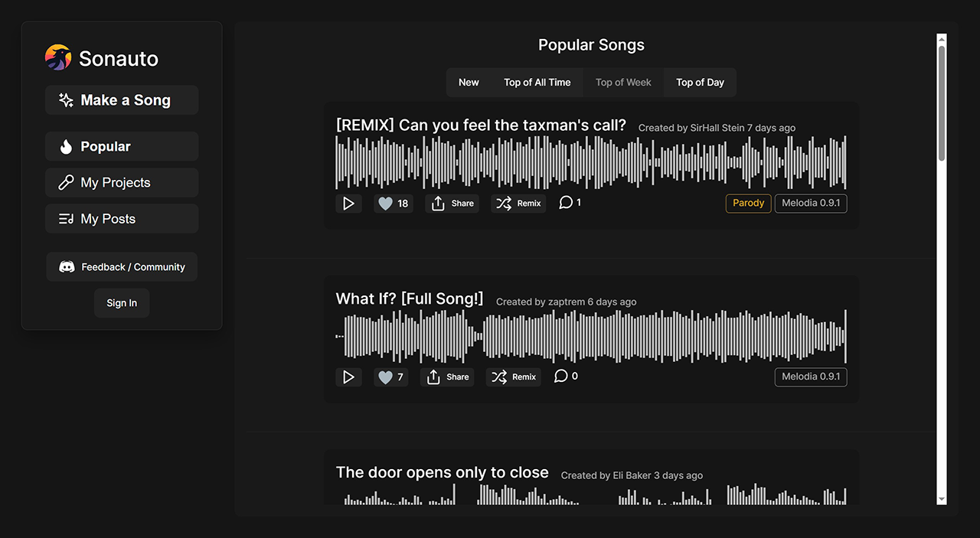Open the Melodia 0.9.1 model tag
The image size is (980, 538).
pos(811,203)
